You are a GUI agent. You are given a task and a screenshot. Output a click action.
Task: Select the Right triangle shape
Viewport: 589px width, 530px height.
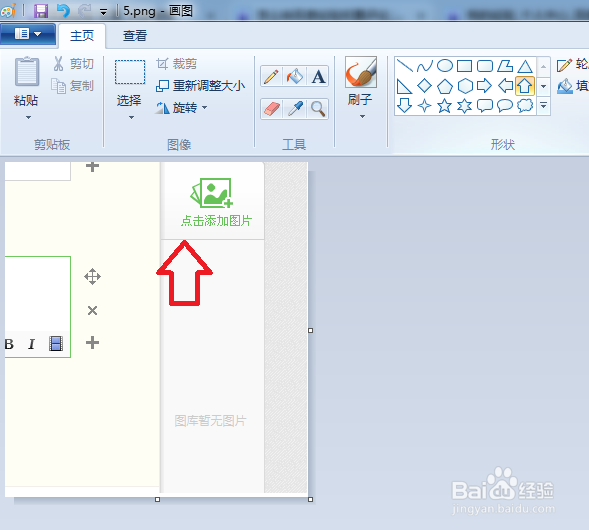405,86
